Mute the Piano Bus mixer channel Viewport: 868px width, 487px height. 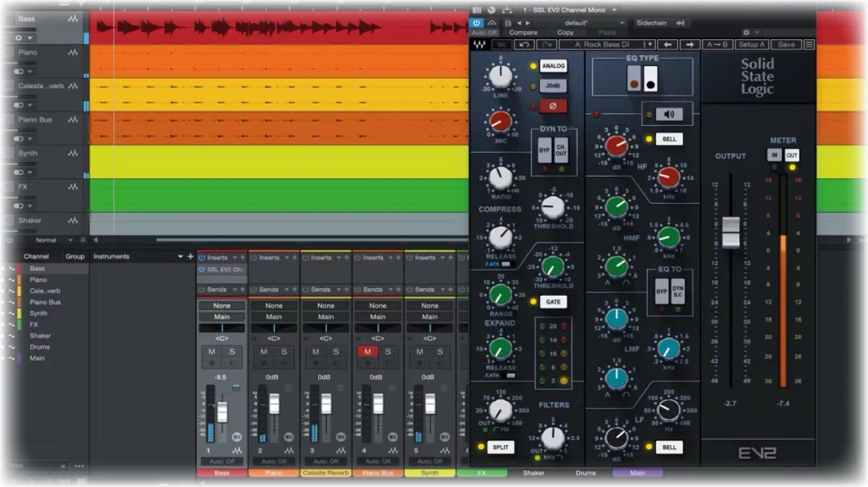coord(368,351)
